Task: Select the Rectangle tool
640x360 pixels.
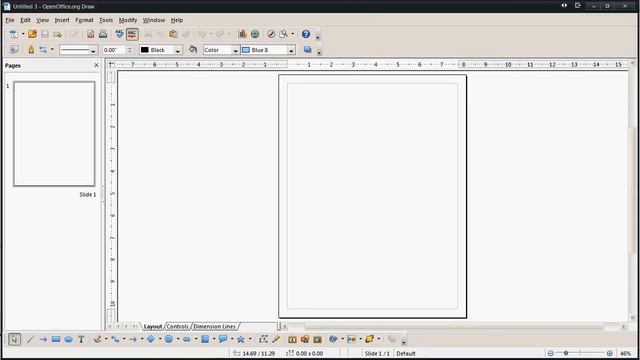Action: point(56,339)
